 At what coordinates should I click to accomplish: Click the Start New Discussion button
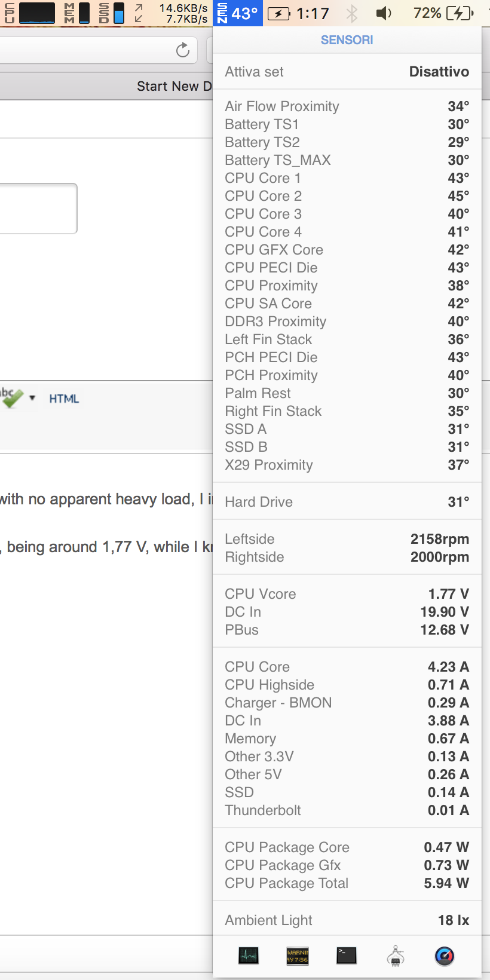coord(174,86)
